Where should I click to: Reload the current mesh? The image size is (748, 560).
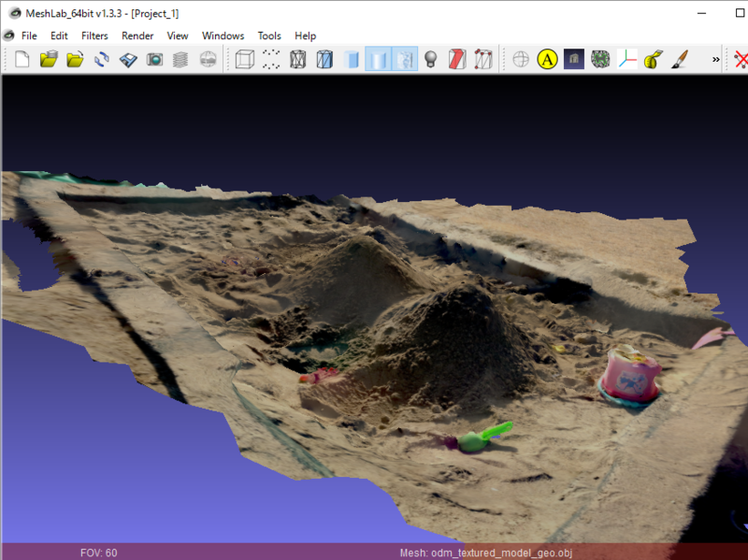(102, 60)
